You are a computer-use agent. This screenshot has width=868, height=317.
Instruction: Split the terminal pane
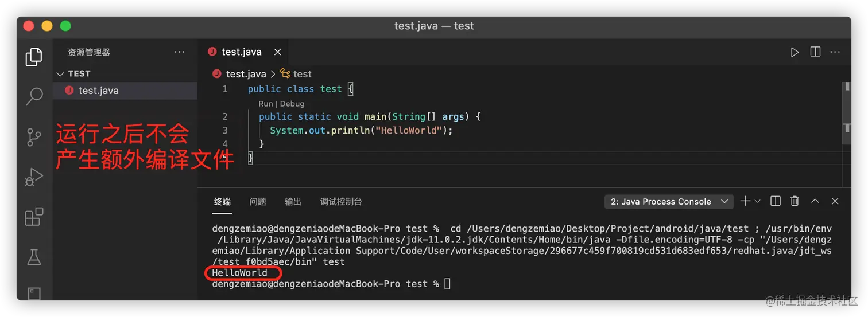click(x=776, y=201)
